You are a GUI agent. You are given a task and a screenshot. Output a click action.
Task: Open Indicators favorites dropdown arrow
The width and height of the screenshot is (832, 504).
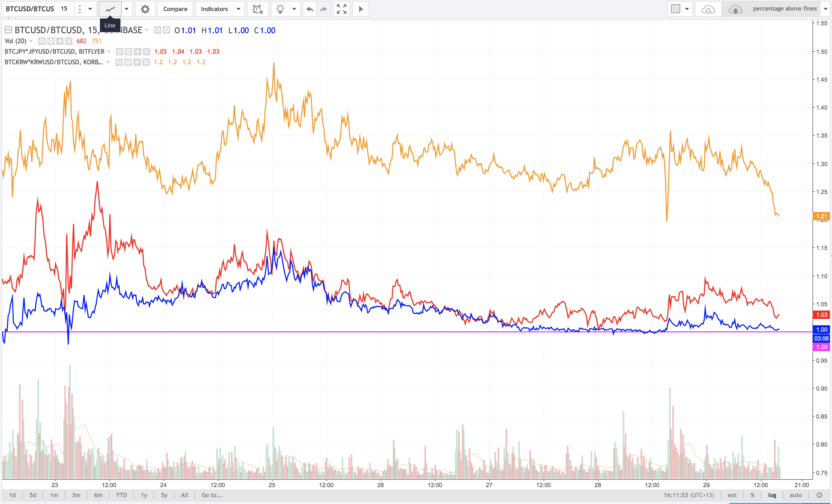238,9
